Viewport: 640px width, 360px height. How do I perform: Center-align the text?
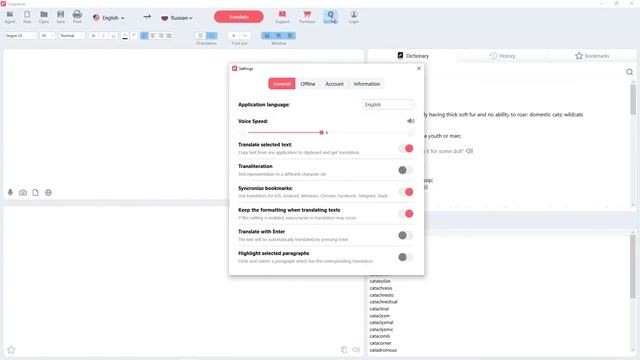pyautogui.click(x=153, y=36)
